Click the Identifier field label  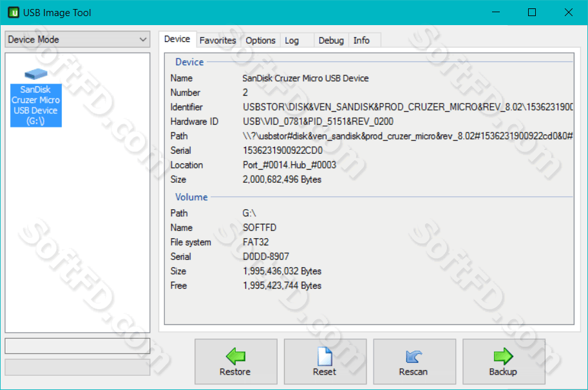[x=186, y=107]
